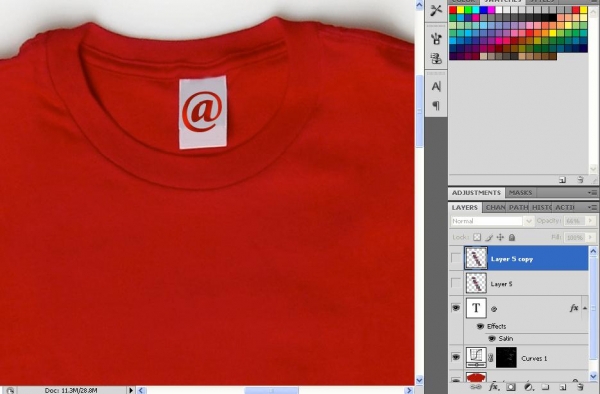600x394 pixels.
Task: Lock layer position icon
Action: pyautogui.click(x=500, y=238)
